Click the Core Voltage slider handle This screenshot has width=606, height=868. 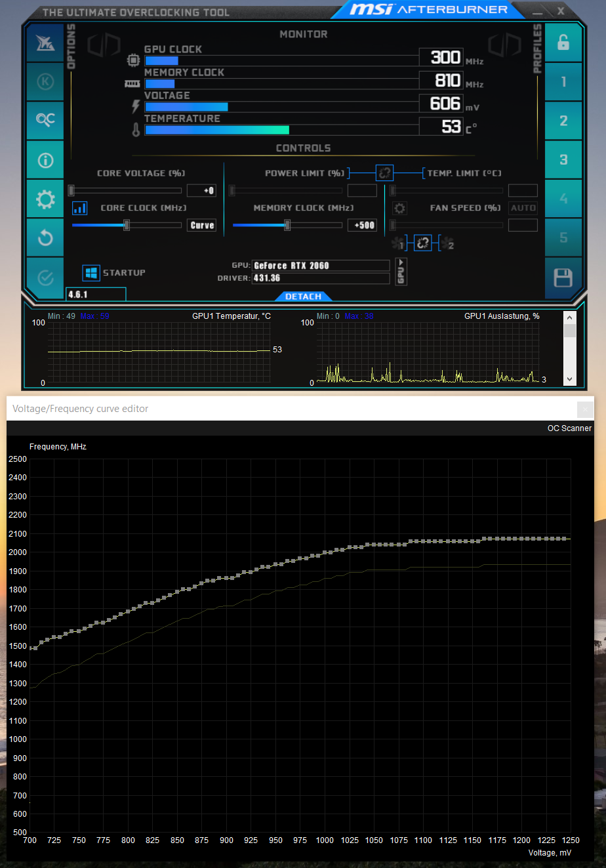[71, 191]
